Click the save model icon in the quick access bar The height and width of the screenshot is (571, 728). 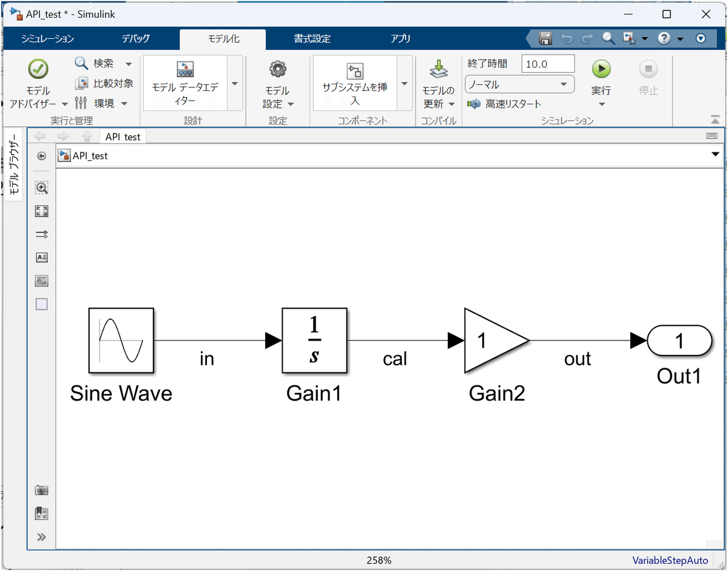point(544,38)
